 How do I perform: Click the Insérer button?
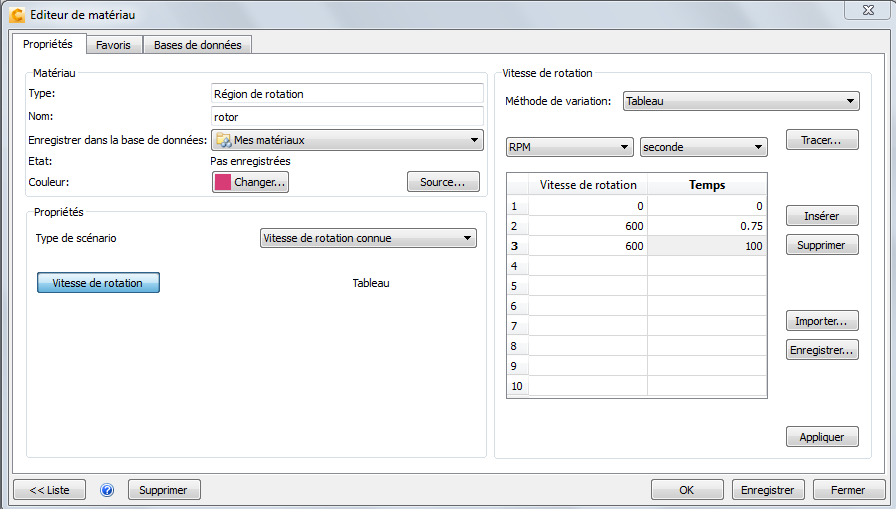pyautogui.click(x=822, y=216)
